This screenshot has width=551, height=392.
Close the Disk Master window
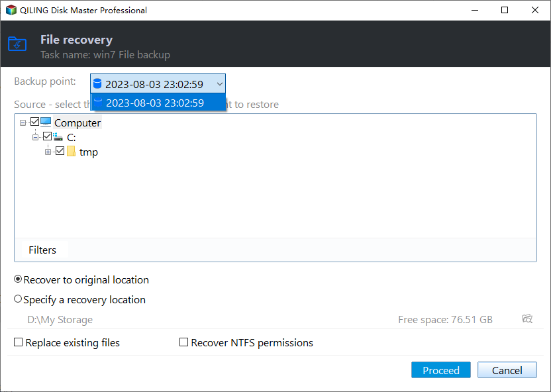535,10
